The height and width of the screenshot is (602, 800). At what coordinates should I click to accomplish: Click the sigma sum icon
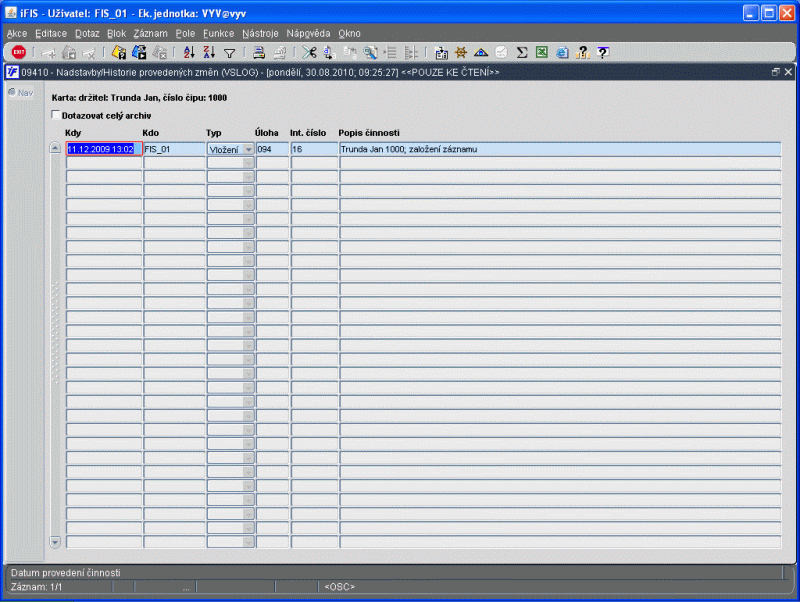click(521, 52)
